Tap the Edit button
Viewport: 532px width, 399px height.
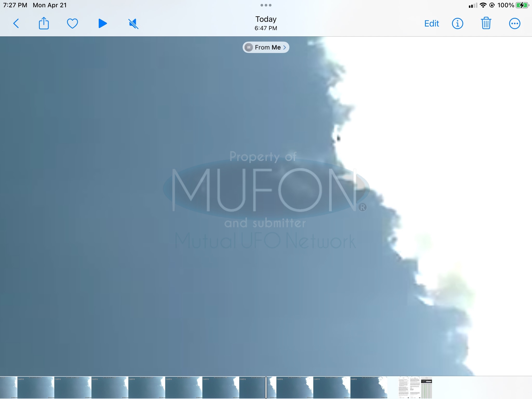pos(431,24)
